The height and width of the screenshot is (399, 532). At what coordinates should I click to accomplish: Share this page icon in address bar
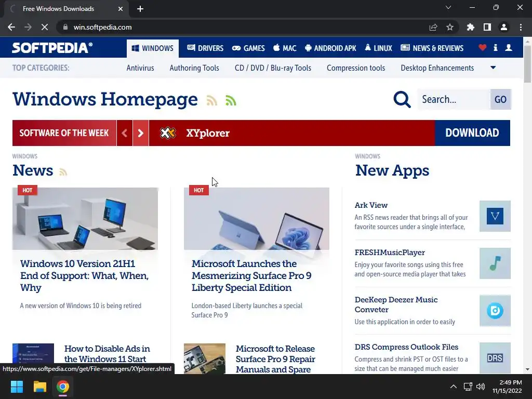(433, 27)
